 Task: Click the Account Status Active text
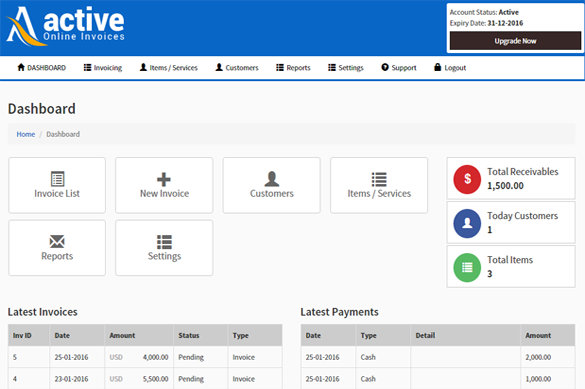484,12
